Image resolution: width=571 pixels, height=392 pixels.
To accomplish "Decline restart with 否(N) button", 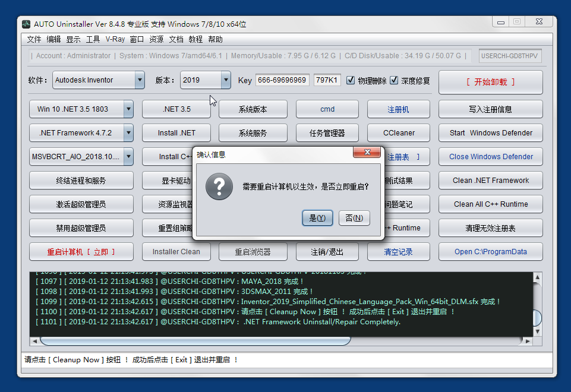I will point(354,218).
